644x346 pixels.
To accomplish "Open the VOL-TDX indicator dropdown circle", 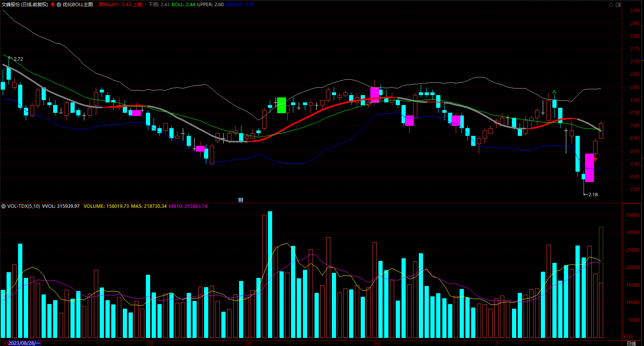I will 3,206.
